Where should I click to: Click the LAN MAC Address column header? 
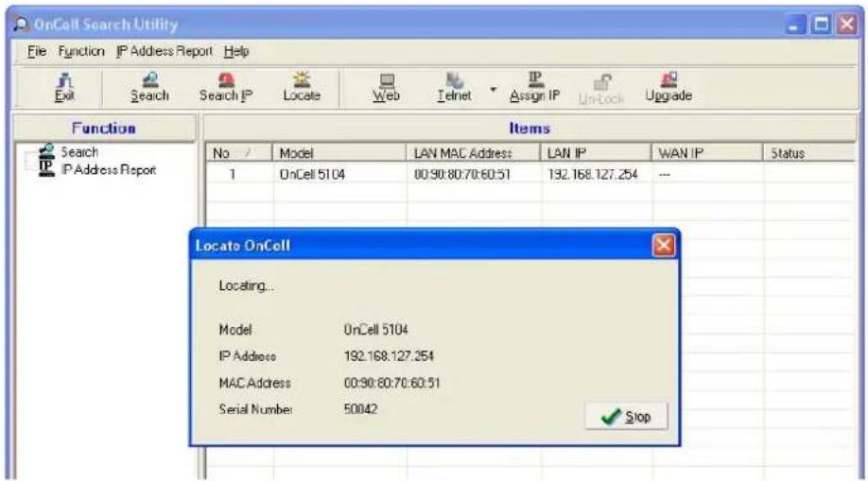point(474,153)
